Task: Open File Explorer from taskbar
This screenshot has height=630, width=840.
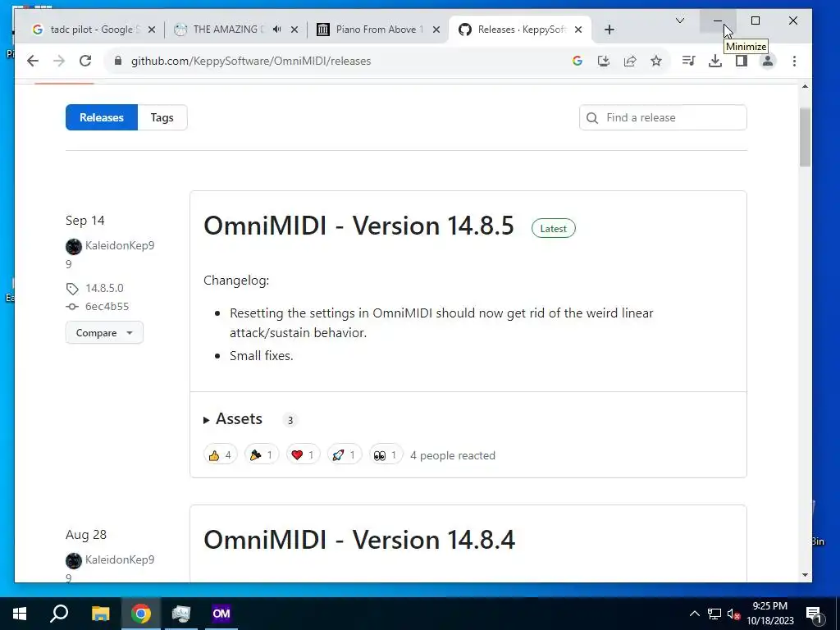Action: click(100, 614)
